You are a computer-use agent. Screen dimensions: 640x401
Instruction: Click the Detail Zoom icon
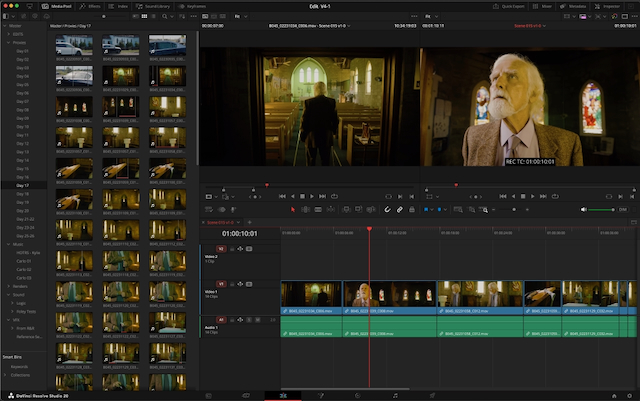[x=471, y=209]
